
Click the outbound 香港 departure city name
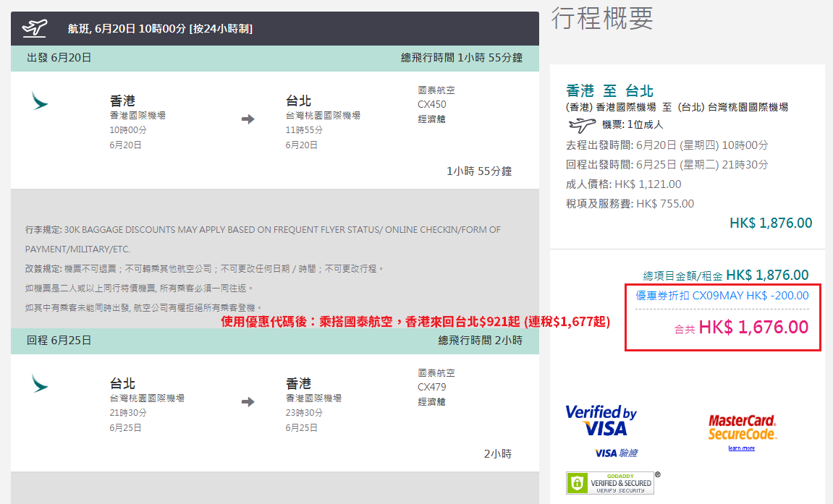pyautogui.click(x=123, y=101)
